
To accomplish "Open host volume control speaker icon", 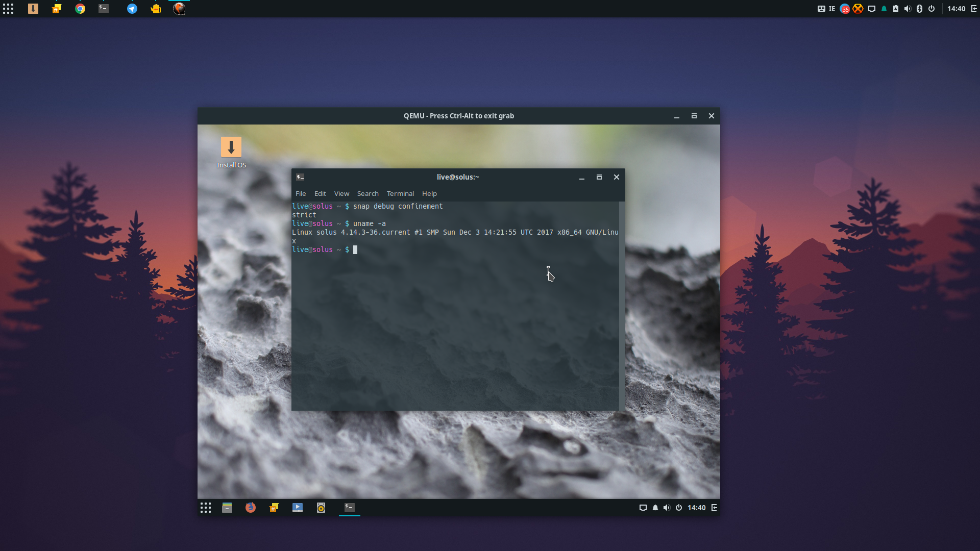I will pyautogui.click(x=908, y=9).
